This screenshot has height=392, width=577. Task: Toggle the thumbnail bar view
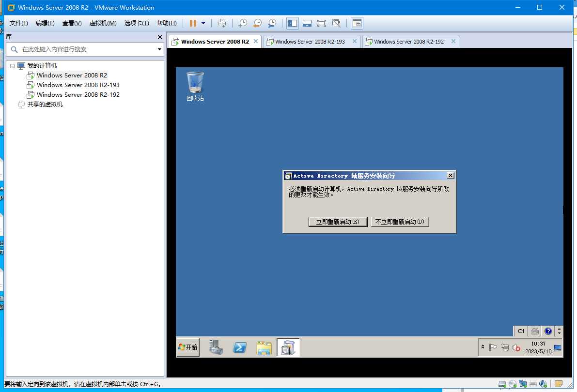tap(307, 23)
